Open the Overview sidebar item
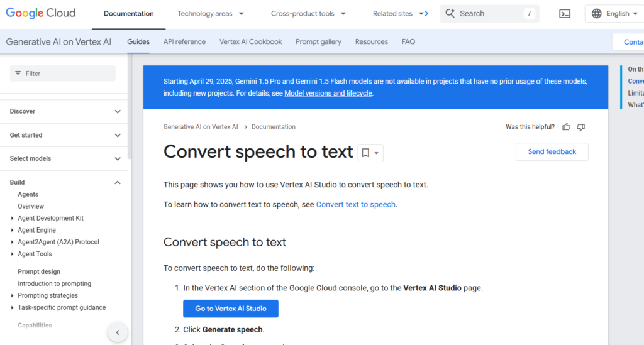Image resolution: width=644 pixels, height=345 pixels. click(x=31, y=206)
